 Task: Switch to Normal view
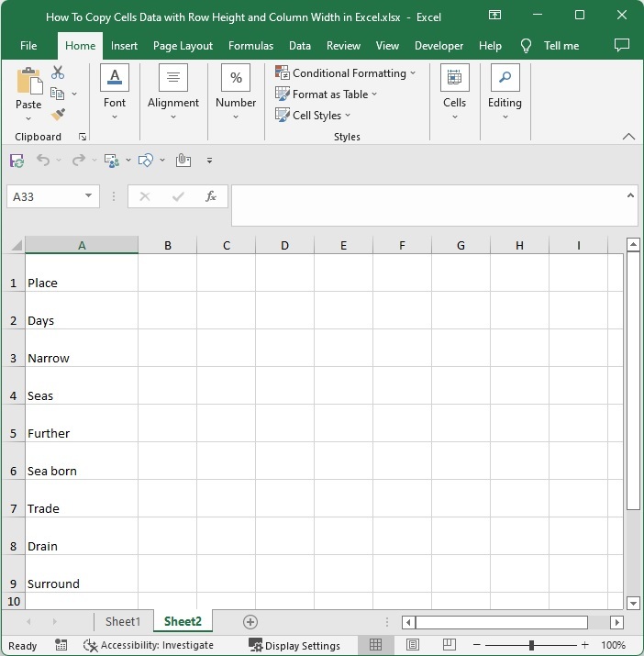coord(375,645)
